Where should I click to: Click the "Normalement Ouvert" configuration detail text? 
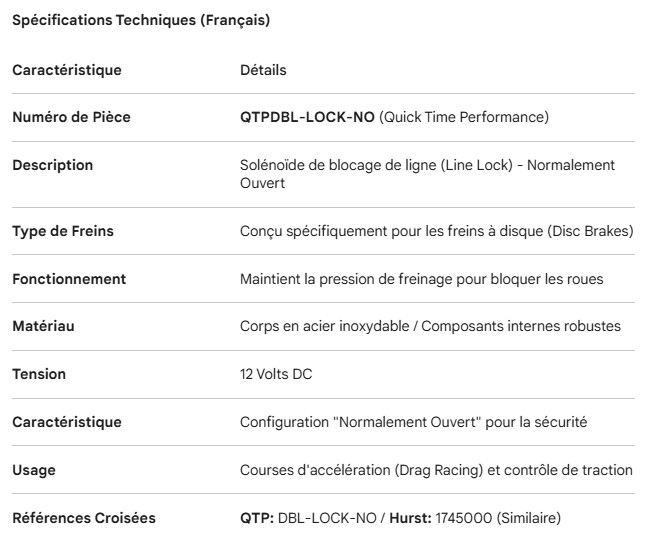(x=413, y=422)
